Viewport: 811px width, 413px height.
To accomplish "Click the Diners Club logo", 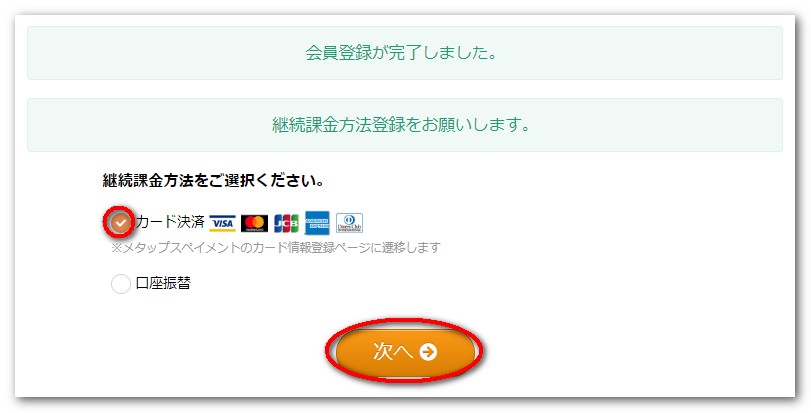I will click(x=349, y=223).
